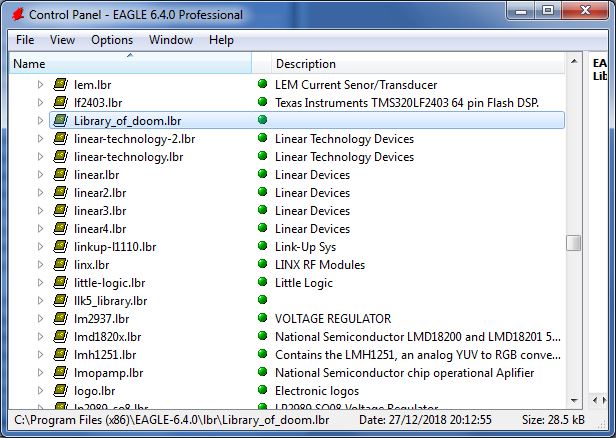616x438 pixels.
Task: Click the lm2937.lbr book icon
Action: click(x=60, y=319)
